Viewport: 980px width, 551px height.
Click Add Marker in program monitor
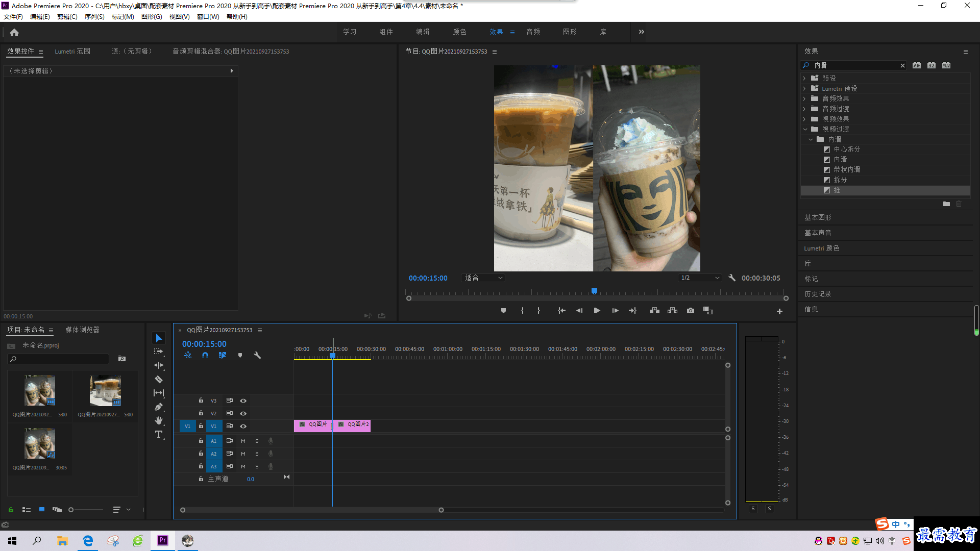(x=503, y=311)
